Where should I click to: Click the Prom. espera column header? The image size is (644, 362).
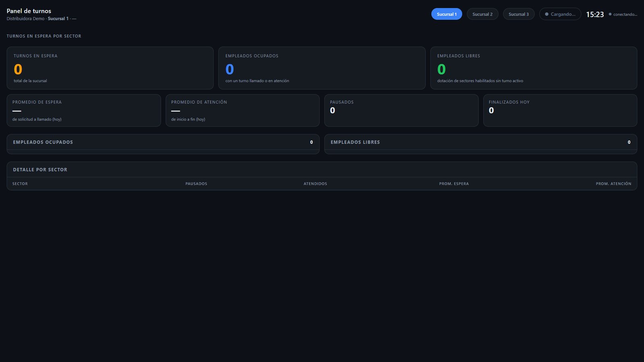454,184
